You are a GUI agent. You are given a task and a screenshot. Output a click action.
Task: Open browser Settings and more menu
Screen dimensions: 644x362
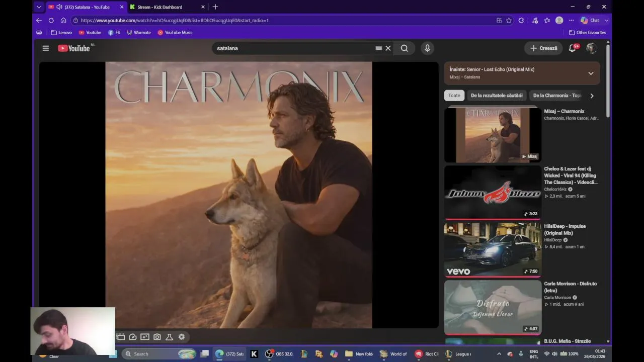(571, 21)
